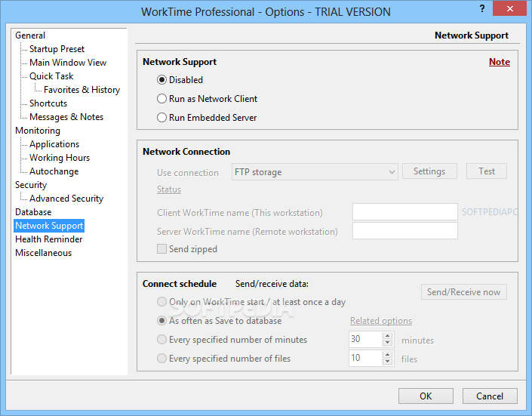532x416 pixels.
Task: Click the Server WorkTime name field
Action: click(x=404, y=230)
